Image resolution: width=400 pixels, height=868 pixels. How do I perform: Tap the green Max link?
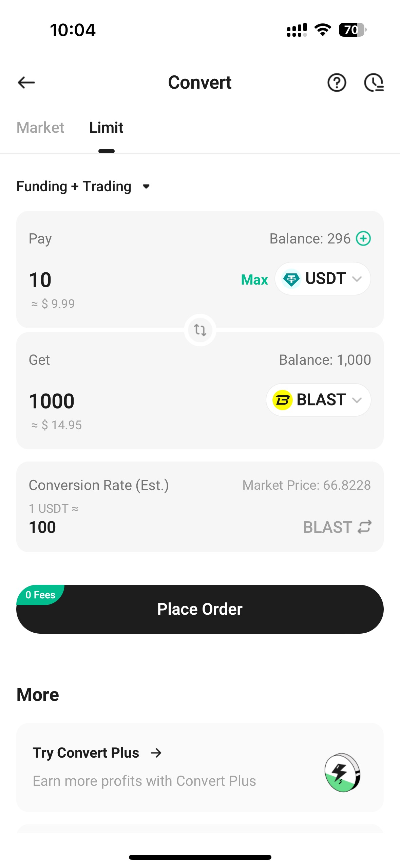tap(254, 279)
